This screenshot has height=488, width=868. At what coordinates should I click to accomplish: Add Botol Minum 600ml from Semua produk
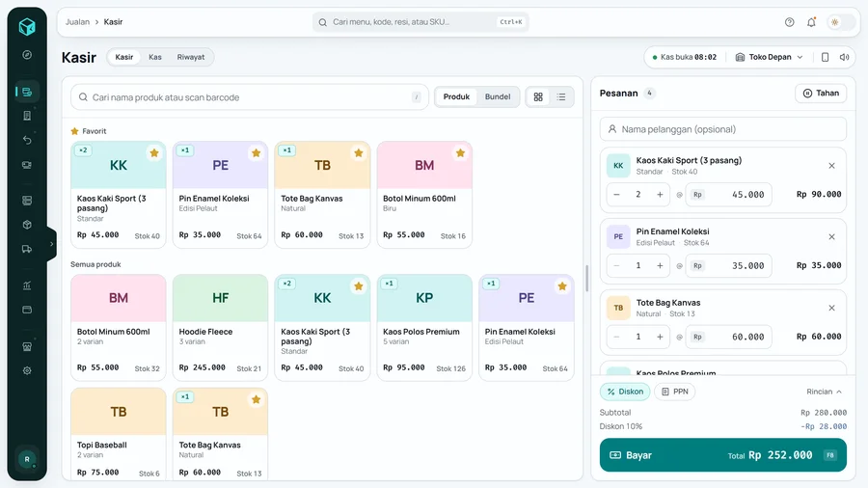click(119, 328)
